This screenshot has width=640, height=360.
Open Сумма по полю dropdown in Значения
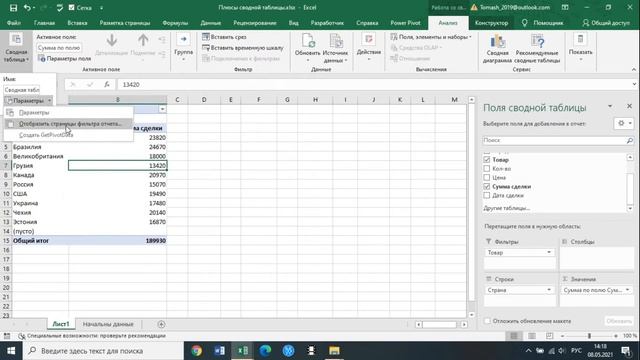click(x=627, y=290)
